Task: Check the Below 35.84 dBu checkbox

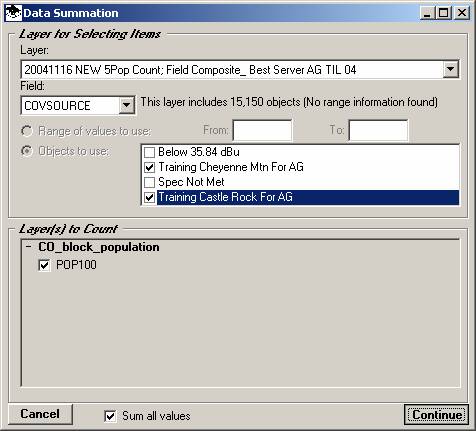Action: click(x=149, y=152)
